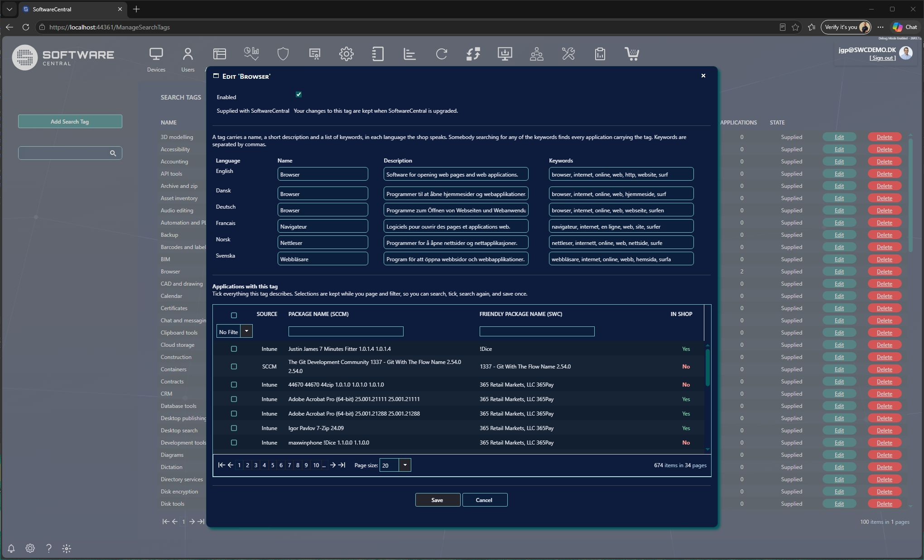Open the Page size dropdown arrow
Screen dimensions: 924x560
point(405,465)
